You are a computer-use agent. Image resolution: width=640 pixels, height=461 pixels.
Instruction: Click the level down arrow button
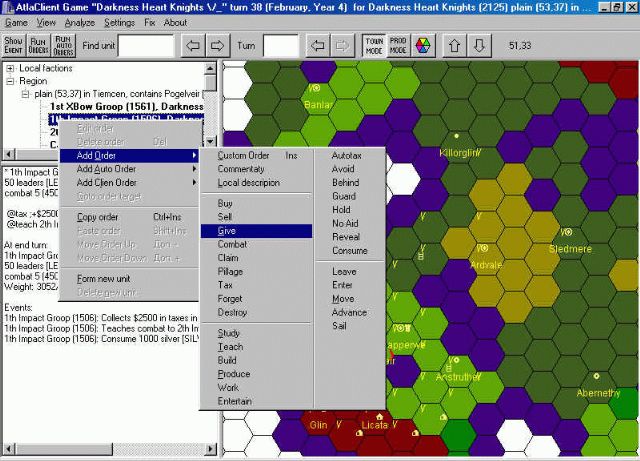479,45
